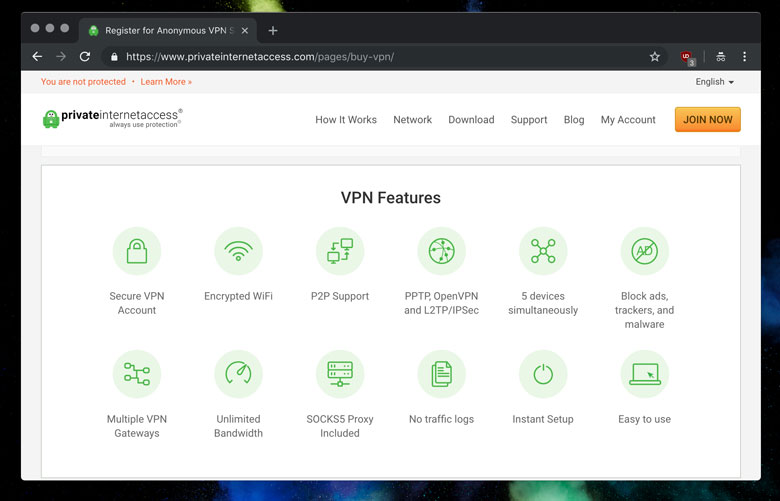This screenshot has height=501, width=780.
Task: Click the 'Multiple VPN Gateways' label
Action: [x=137, y=426]
